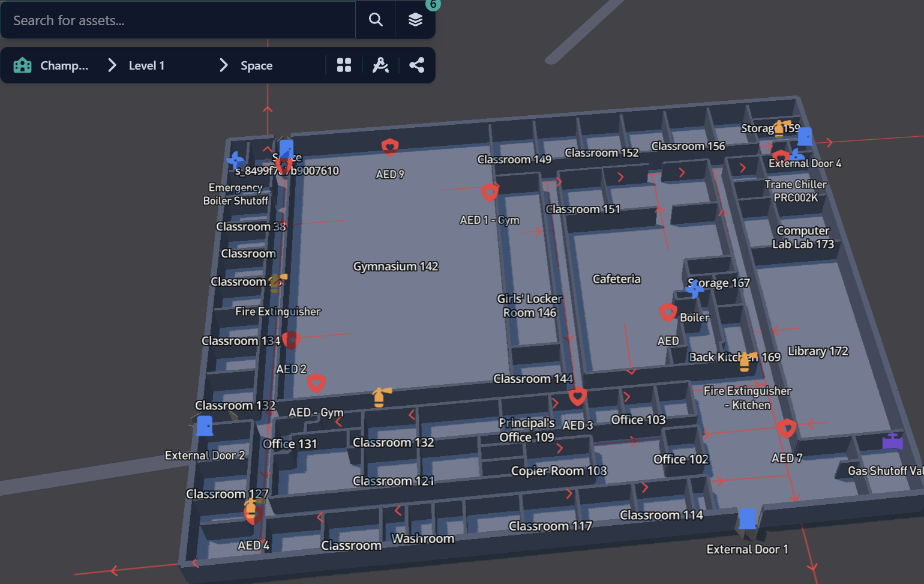Select the Gas Shutoff Valve icon

893,441
